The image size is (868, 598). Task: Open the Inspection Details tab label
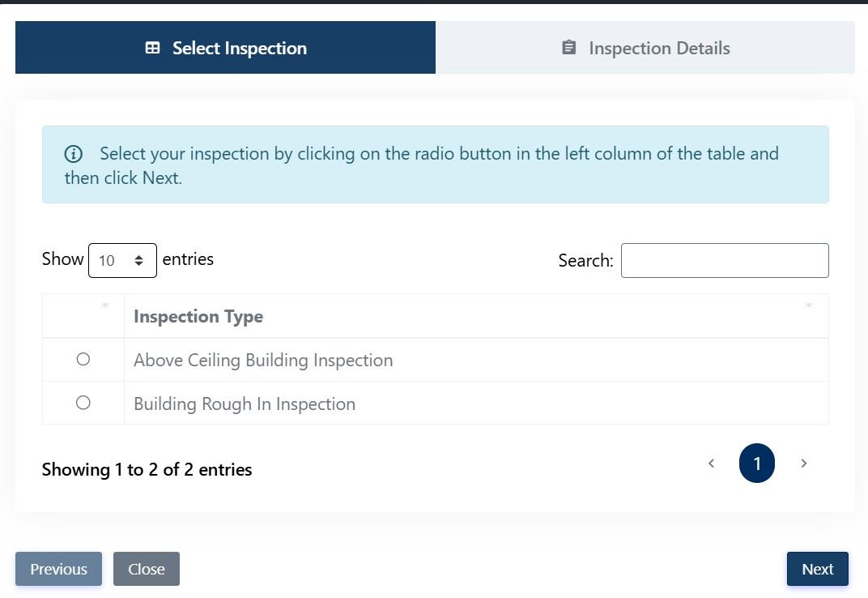tap(659, 49)
